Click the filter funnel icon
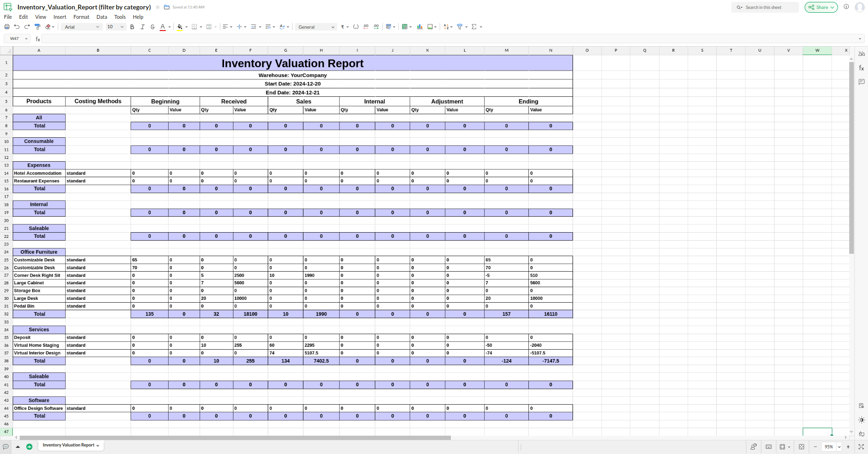The image size is (868, 454). [460, 27]
